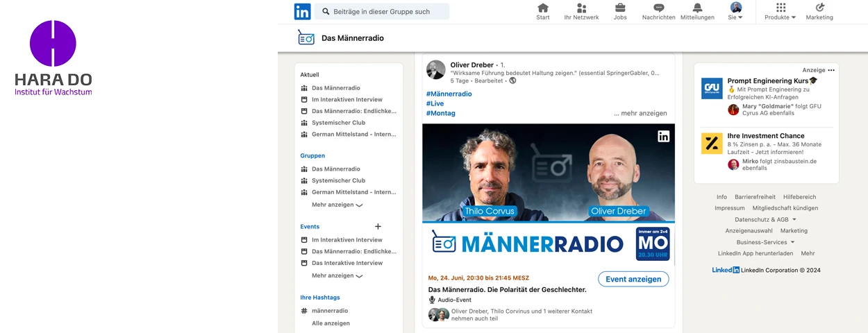868x333 pixels.
Task: Open the Anzeigenauswahl footer link
Action: point(749,230)
